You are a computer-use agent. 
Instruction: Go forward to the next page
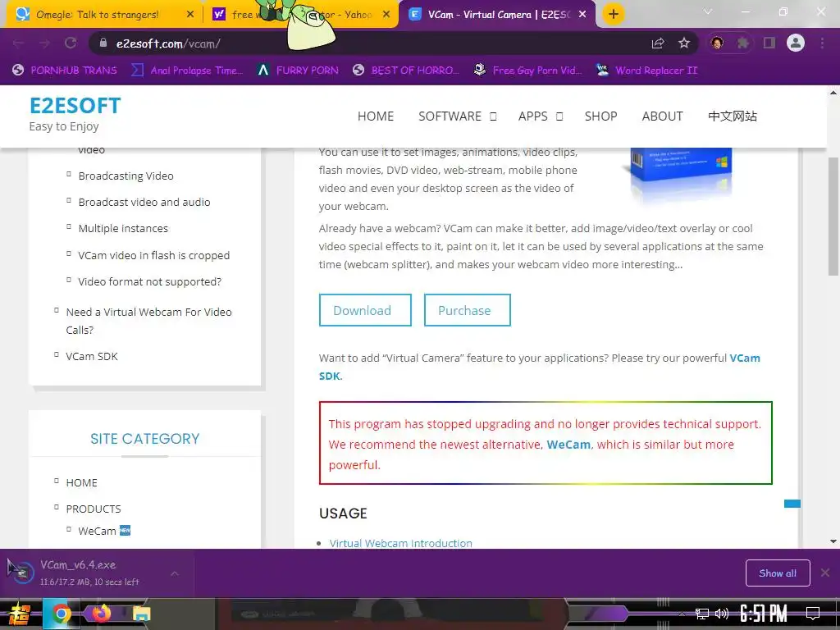tap(44, 43)
